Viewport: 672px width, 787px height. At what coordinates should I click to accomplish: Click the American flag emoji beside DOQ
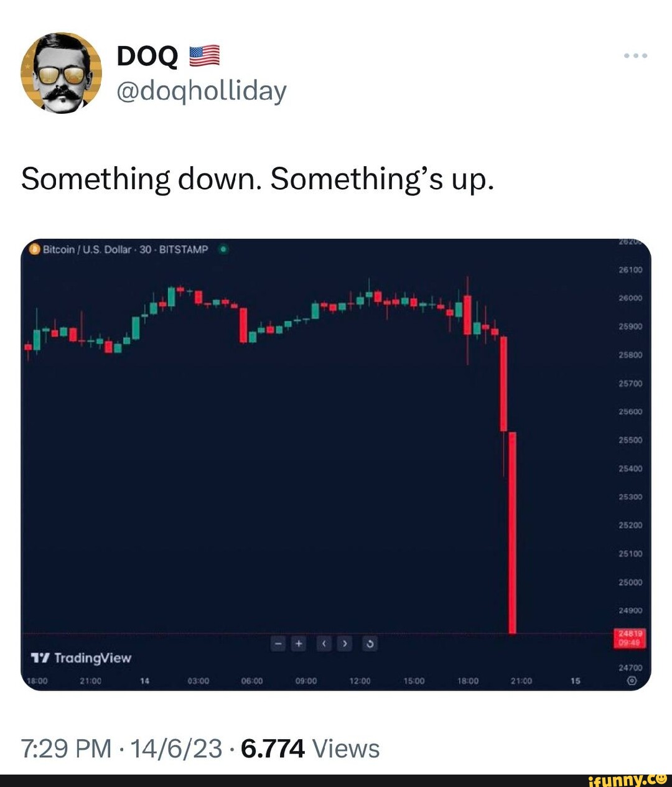tap(203, 55)
